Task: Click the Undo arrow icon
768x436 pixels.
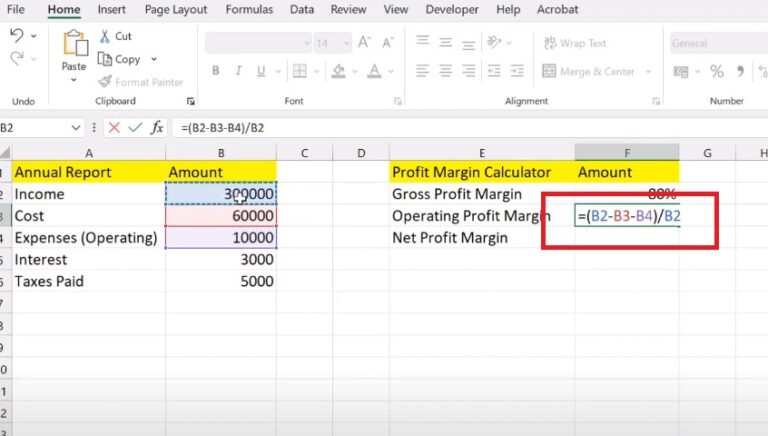Action: pos(17,36)
